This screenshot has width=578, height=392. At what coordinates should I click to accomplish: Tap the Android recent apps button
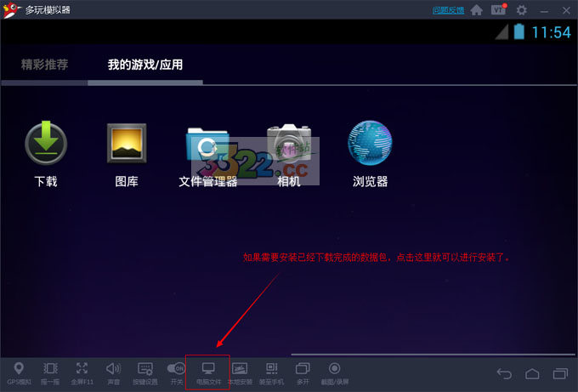[x=560, y=373]
